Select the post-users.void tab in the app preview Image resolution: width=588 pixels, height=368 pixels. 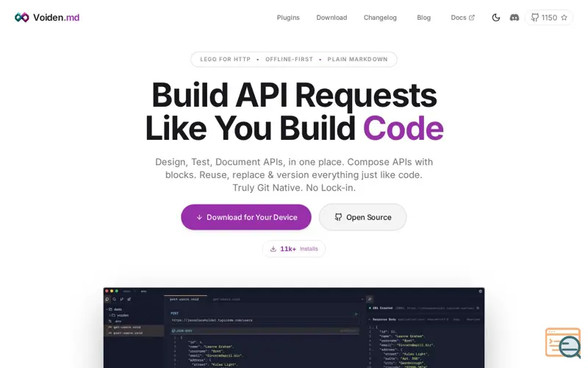coord(184,300)
